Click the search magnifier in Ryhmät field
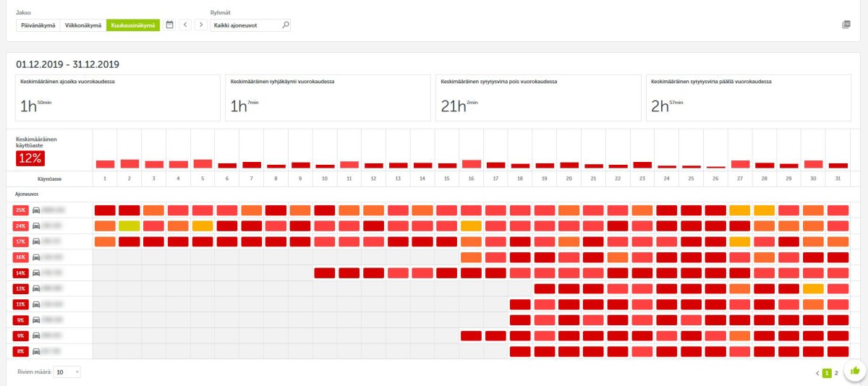Viewport: 868px width, 386px height. 285,25
